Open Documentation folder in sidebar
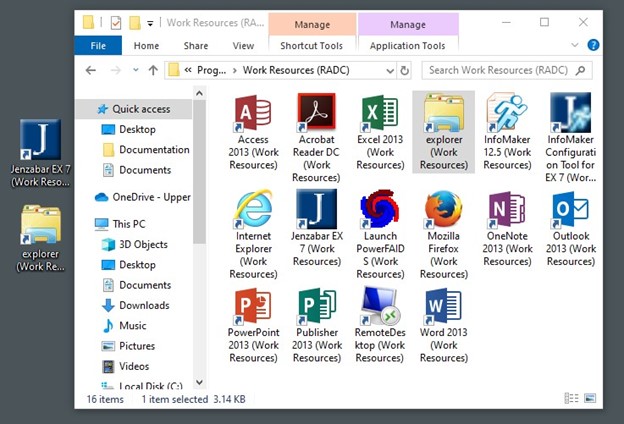Viewport: 624px width, 424px height. point(146,150)
